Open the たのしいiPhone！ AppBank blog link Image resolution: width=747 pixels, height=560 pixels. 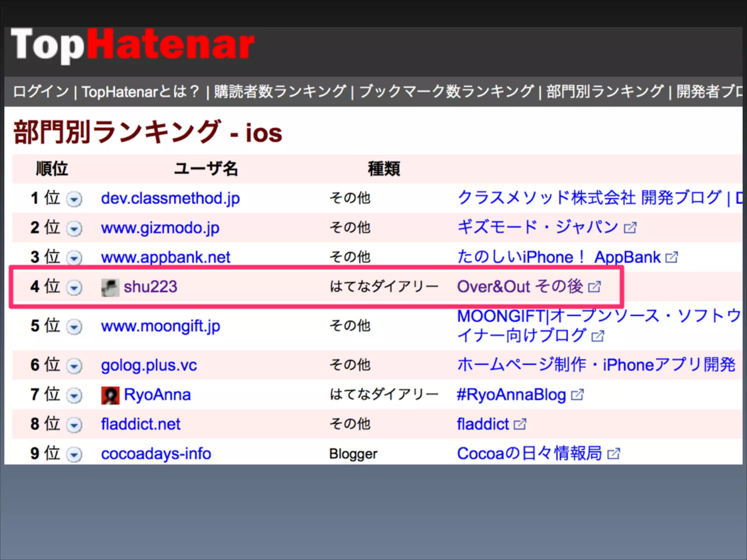(559, 257)
